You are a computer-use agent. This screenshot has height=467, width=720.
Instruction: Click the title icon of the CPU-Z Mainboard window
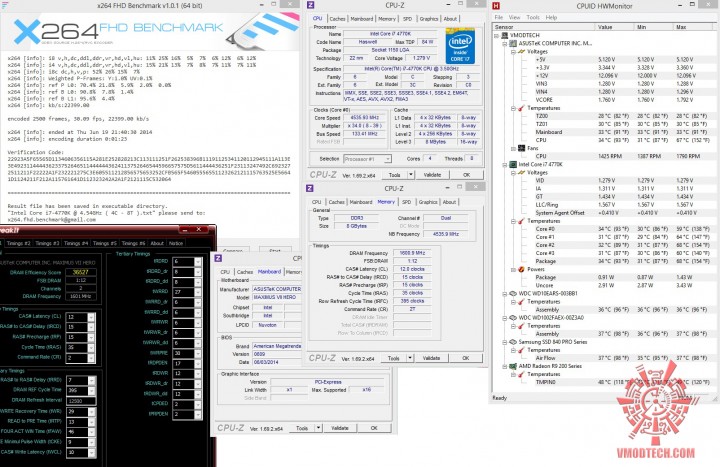pos(218,258)
